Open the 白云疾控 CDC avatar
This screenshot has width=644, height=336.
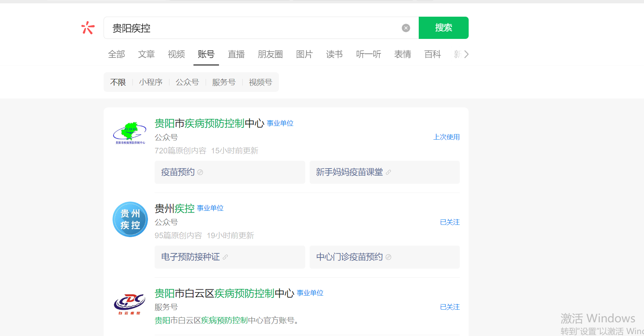pyautogui.click(x=129, y=304)
